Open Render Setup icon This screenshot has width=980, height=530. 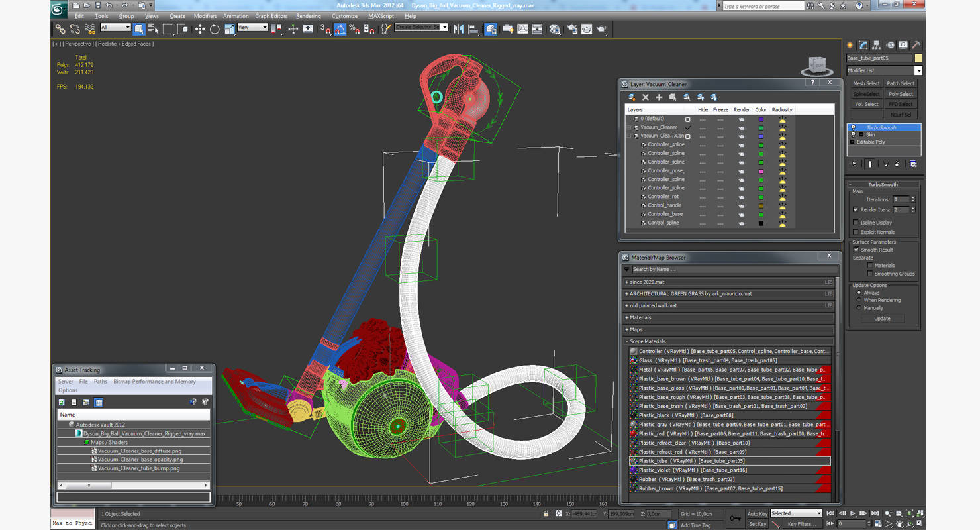(571, 29)
